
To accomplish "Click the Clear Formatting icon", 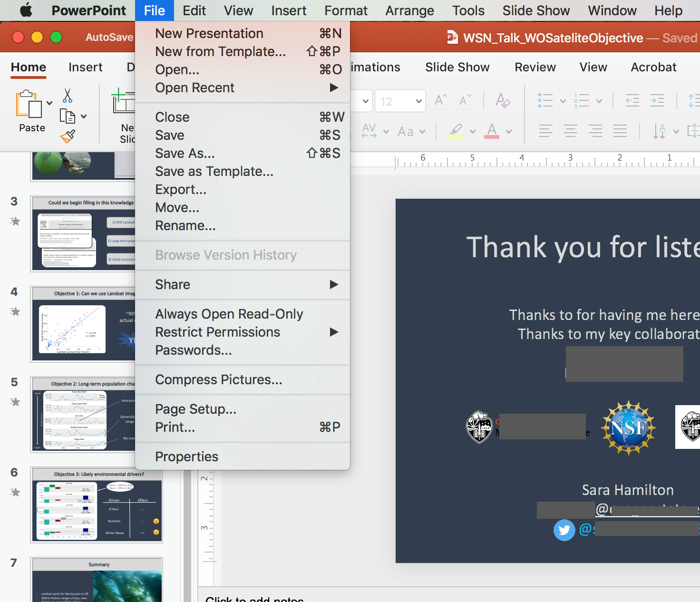I will (x=502, y=100).
